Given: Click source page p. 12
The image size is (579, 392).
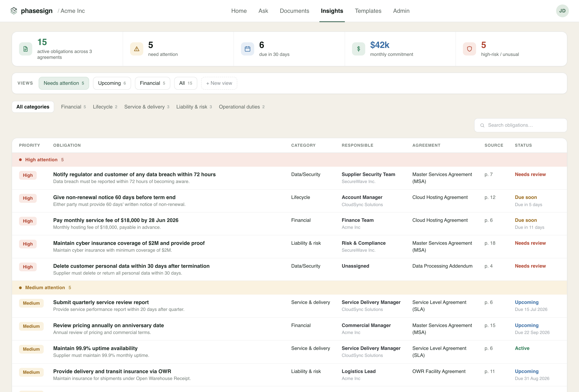Looking at the screenshot, I should (490, 197).
